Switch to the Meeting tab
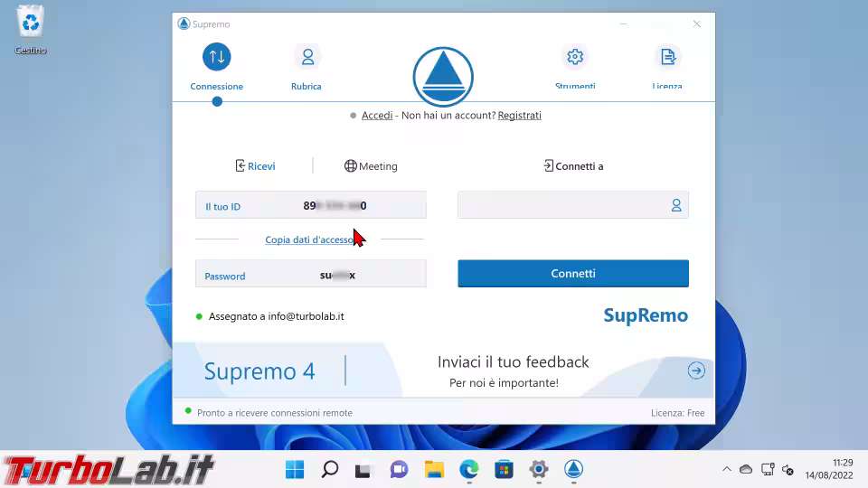 coord(371,166)
